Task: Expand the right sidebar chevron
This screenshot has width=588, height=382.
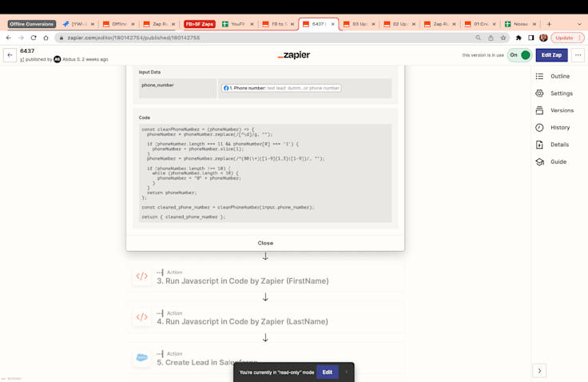Action: tap(539, 371)
